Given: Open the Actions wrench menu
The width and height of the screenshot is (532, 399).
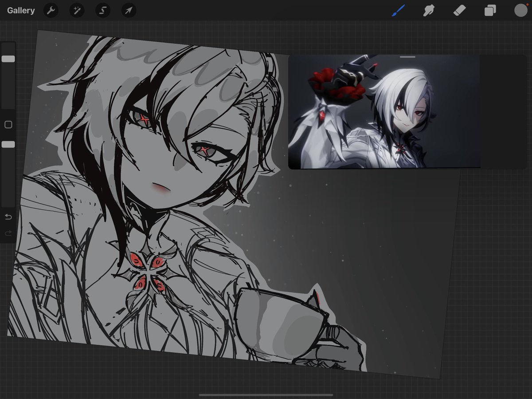Looking at the screenshot, I should tap(51, 10).
